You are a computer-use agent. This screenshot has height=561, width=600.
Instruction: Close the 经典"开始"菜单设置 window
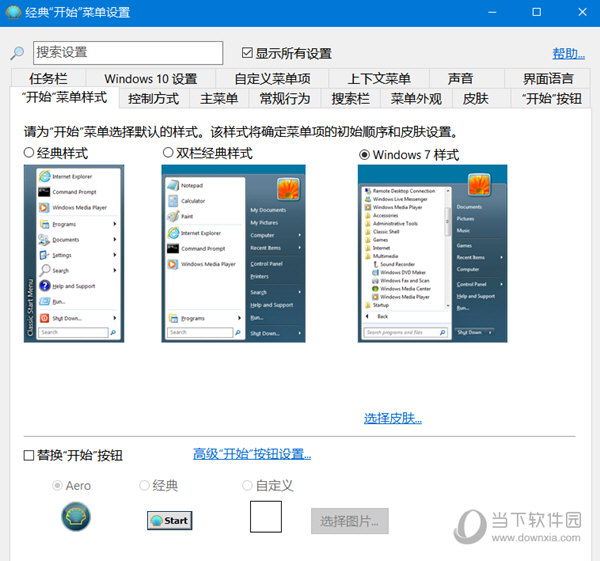tap(582, 12)
